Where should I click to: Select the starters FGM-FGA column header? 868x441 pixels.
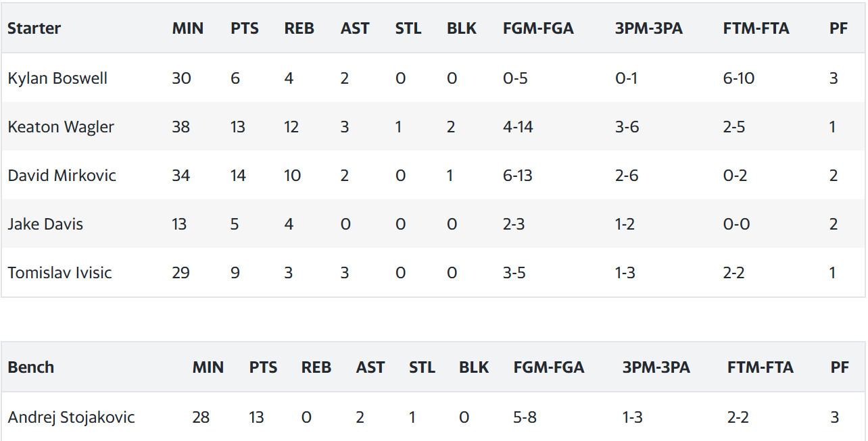click(x=538, y=28)
